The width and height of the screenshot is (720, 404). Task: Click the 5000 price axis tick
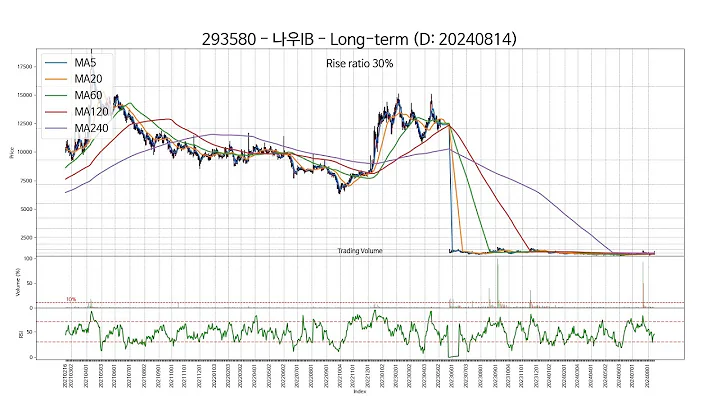click(x=26, y=209)
